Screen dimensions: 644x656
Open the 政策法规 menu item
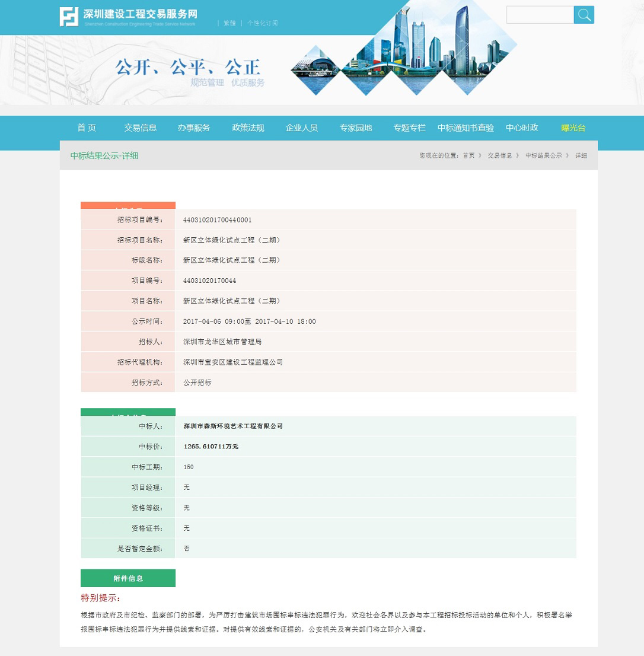[248, 128]
